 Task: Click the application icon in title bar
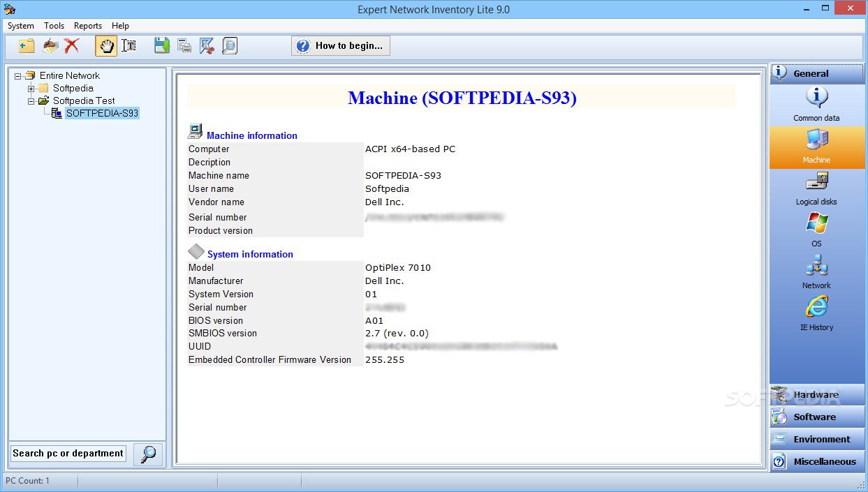coord(10,9)
